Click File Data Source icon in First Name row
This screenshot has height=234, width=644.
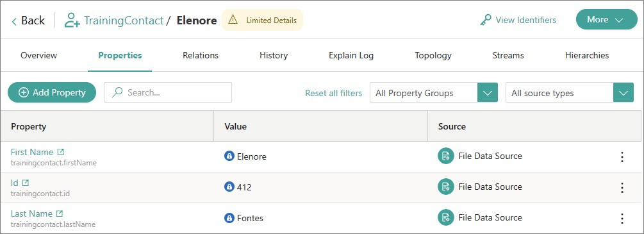pyautogui.click(x=445, y=156)
